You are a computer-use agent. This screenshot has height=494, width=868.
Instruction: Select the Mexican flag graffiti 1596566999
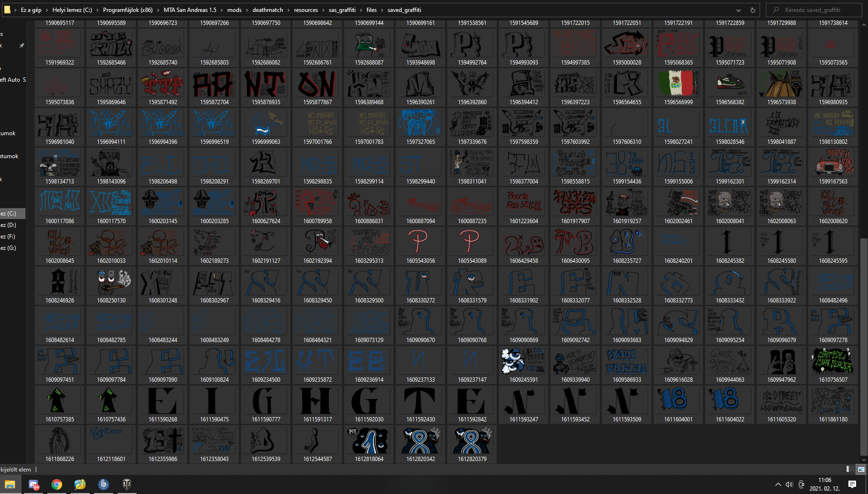click(x=678, y=87)
